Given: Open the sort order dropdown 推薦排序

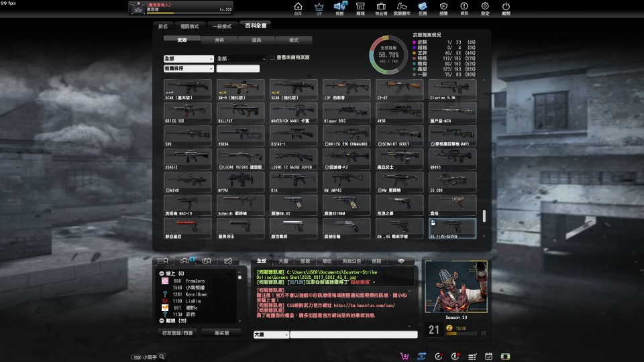Looking at the screenshot, I should point(189,68).
